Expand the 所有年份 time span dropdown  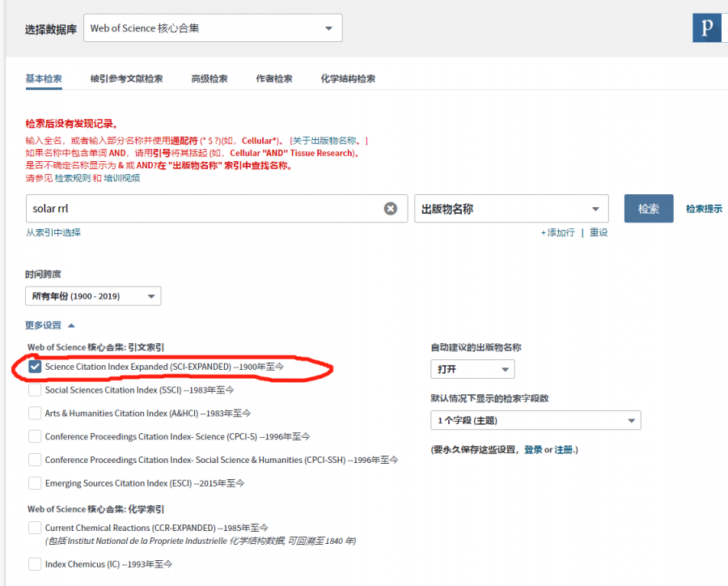point(93,296)
